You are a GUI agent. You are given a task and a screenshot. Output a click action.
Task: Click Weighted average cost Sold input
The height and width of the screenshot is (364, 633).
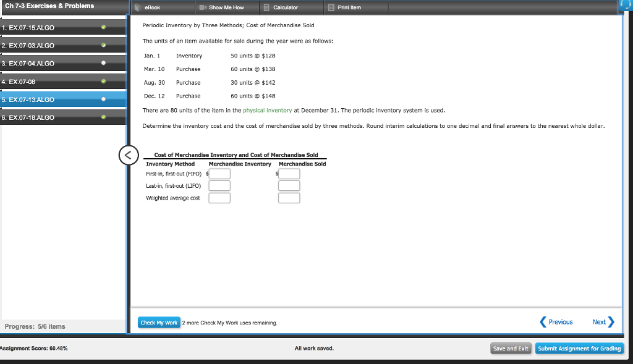click(x=289, y=198)
